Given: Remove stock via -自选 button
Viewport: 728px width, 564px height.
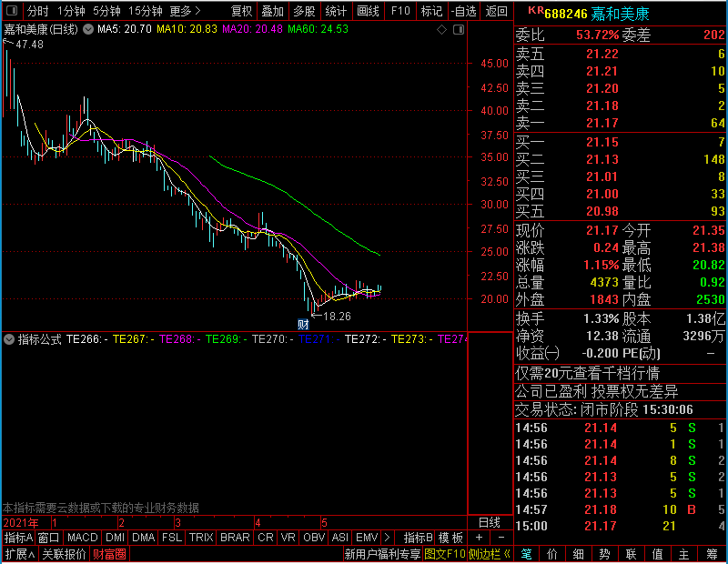Looking at the screenshot, I should tap(464, 11).
